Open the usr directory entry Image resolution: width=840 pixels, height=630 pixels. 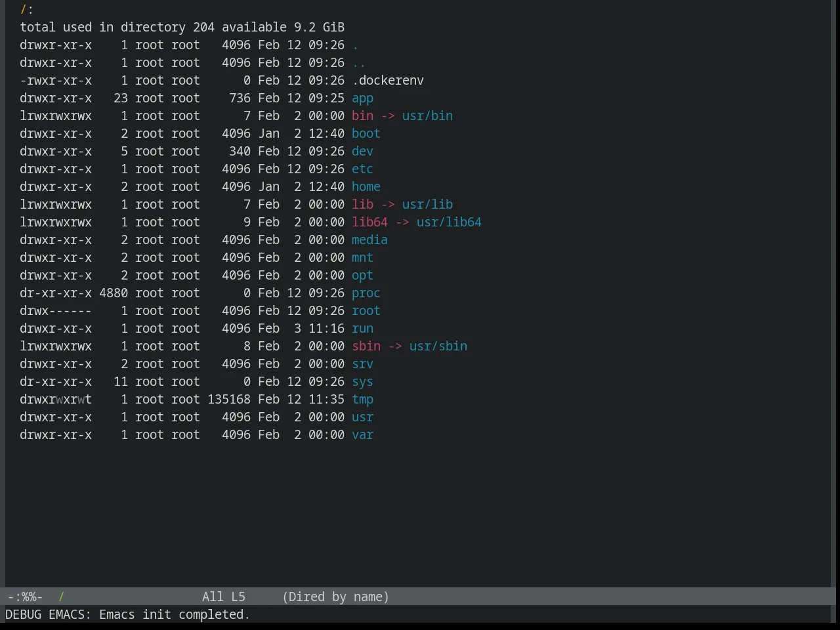pos(362,417)
